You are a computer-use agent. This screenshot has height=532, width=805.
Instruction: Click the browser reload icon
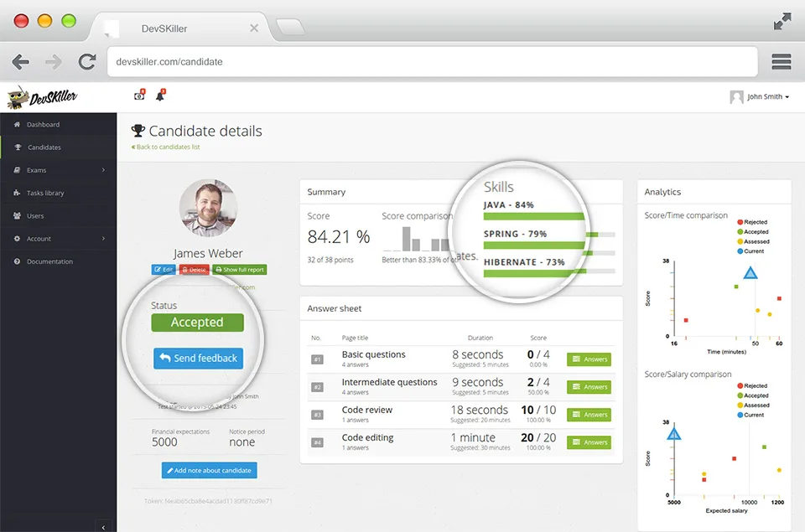86,62
